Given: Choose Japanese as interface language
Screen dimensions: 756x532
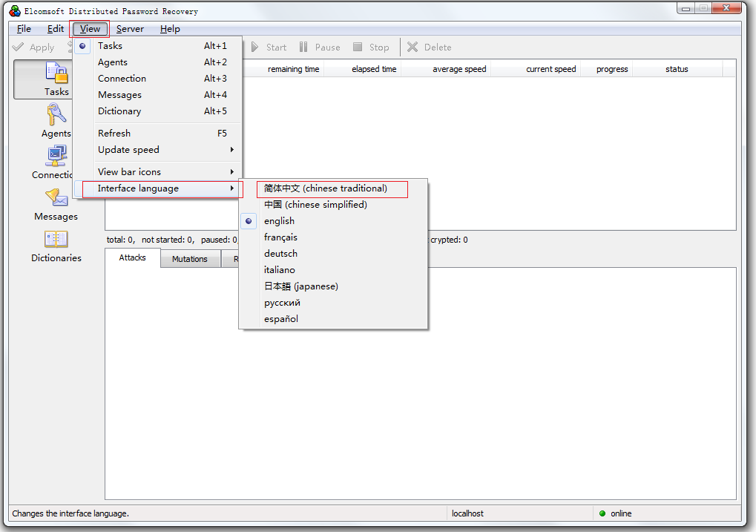Looking at the screenshot, I should (x=333, y=286).
